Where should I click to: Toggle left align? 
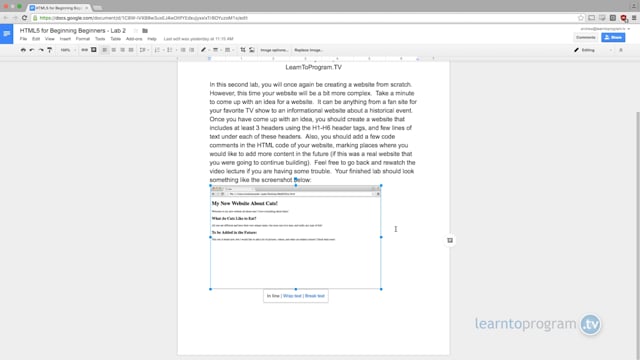point(105,50)
